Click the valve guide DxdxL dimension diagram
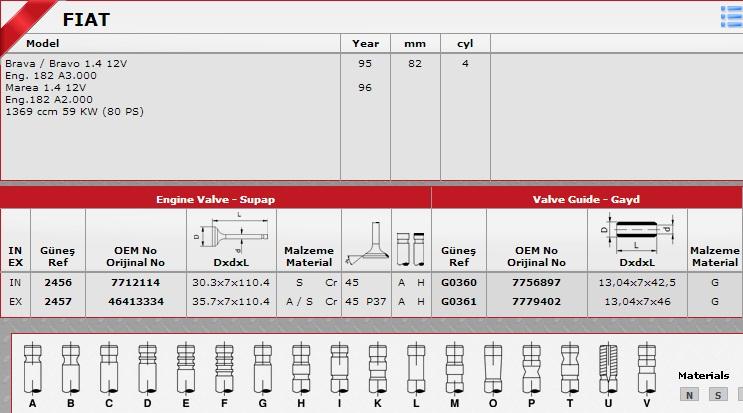This screenshot has width=743, height=413. click(637, 233)
